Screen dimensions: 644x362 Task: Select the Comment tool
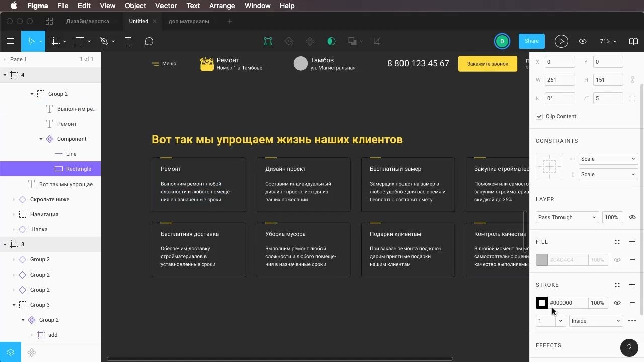(x=149, y=41)
